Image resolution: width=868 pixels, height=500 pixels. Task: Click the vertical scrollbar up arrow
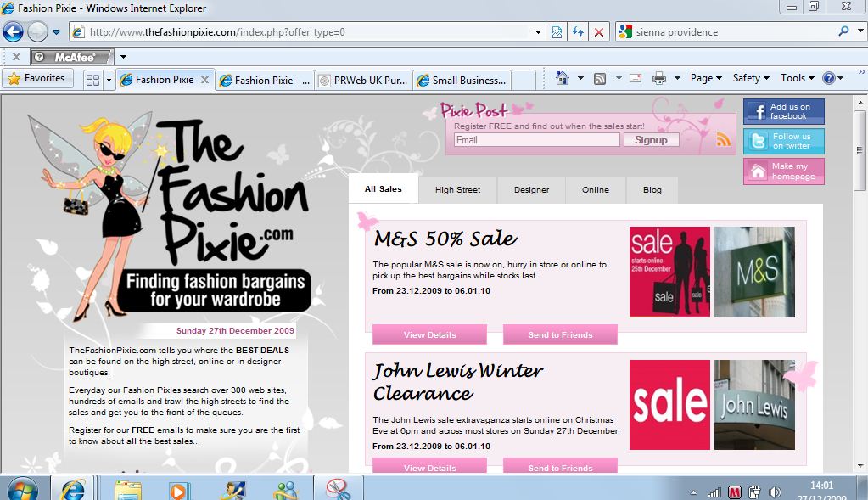[860, 103]
